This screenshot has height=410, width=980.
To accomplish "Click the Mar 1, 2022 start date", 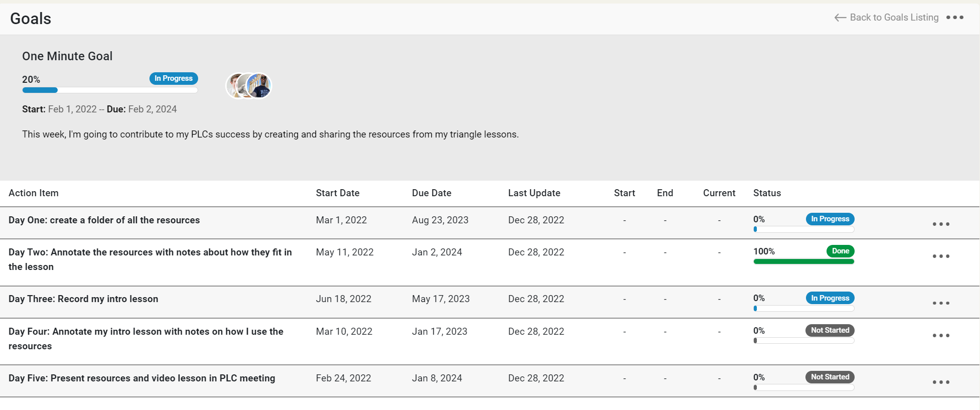I will (342, 220).
